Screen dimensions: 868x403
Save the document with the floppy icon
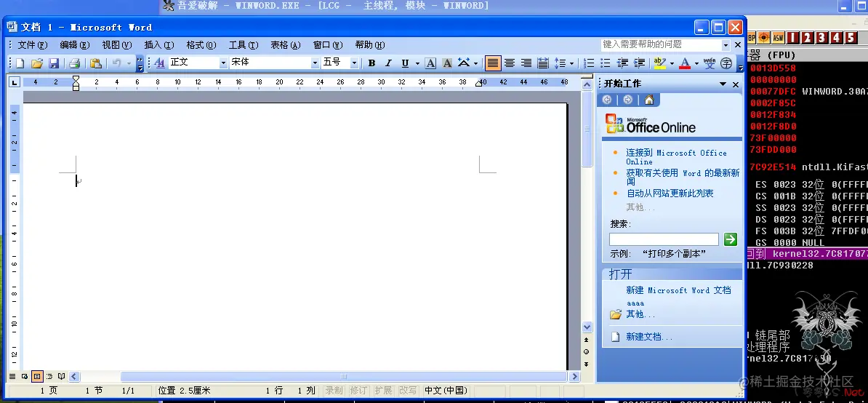[54, 64]
